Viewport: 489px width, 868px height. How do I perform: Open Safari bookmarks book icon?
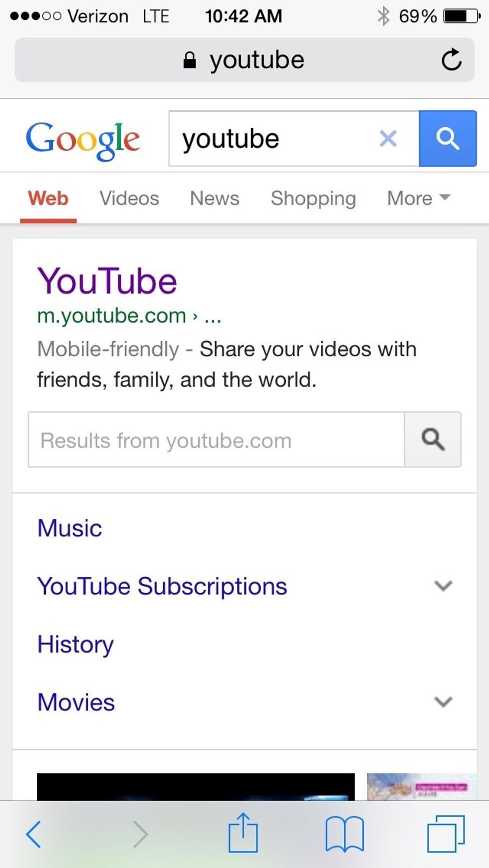(344, 834)
